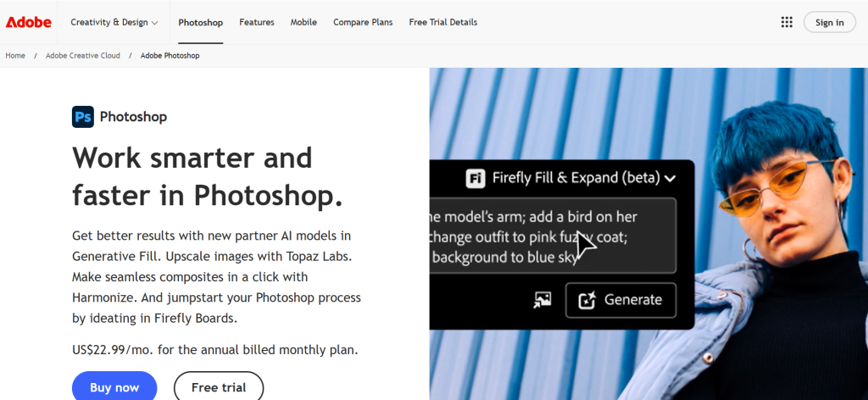
Task: Start the Free trial button
Action: tap(219, 387)
